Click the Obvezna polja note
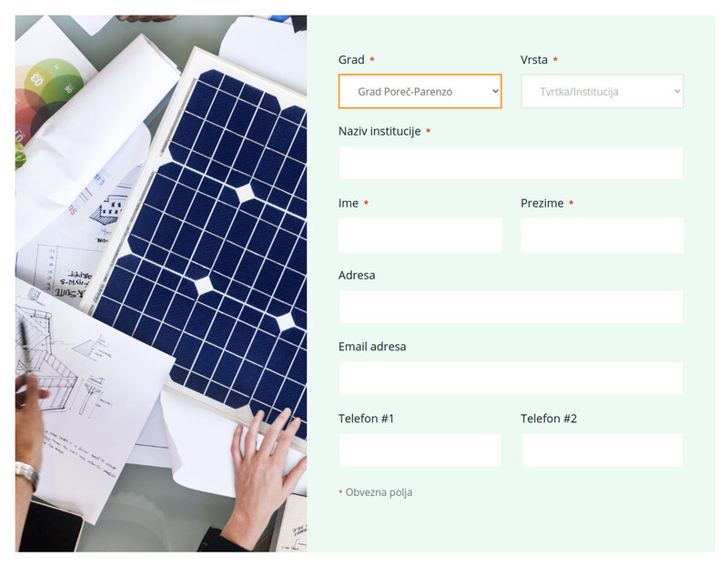728x566 pixels. [x=378, y=492]
